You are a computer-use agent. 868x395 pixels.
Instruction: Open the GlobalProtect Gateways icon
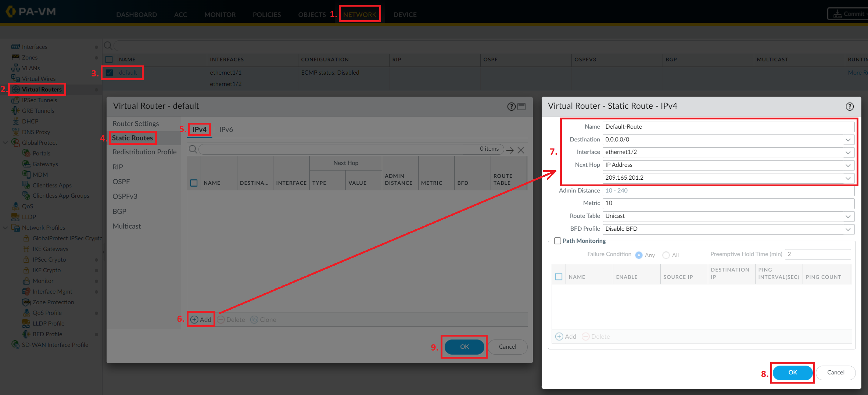click(x=26, y=164)
